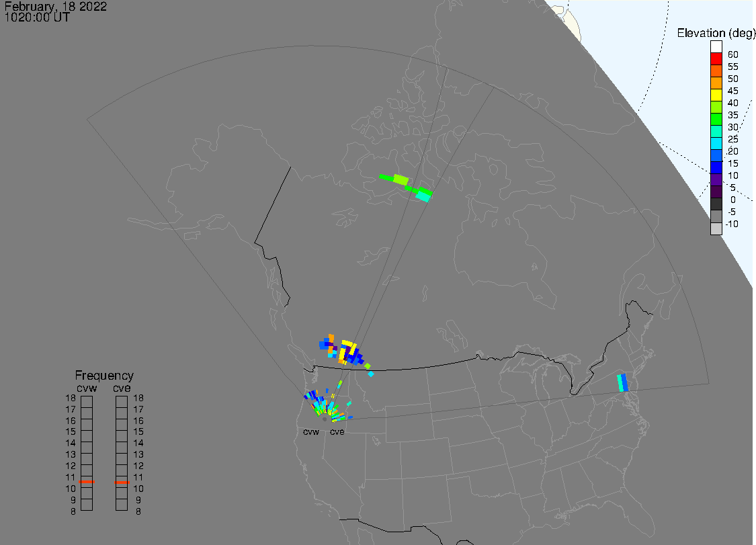Screen dimensions: 756x545
Task: Click the cvw radar label on the map
Action: [310, 432]
